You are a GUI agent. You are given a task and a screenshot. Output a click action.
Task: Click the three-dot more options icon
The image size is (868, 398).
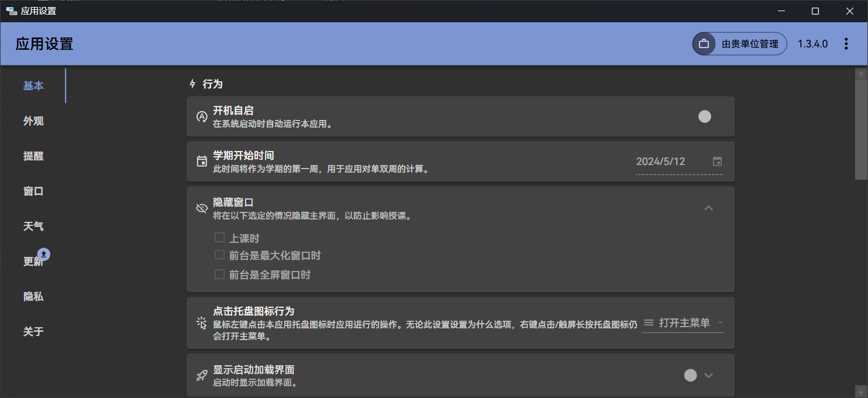pos(846,44)
